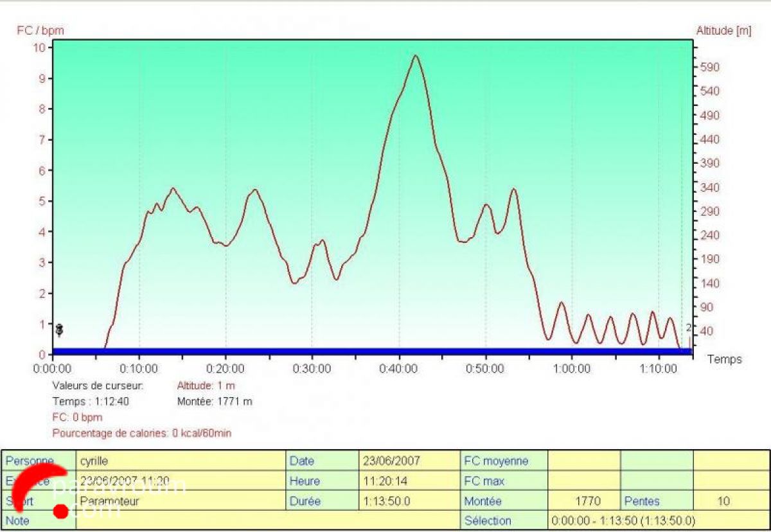Click the 'Altitude [m]' axis label

[723, 30]
